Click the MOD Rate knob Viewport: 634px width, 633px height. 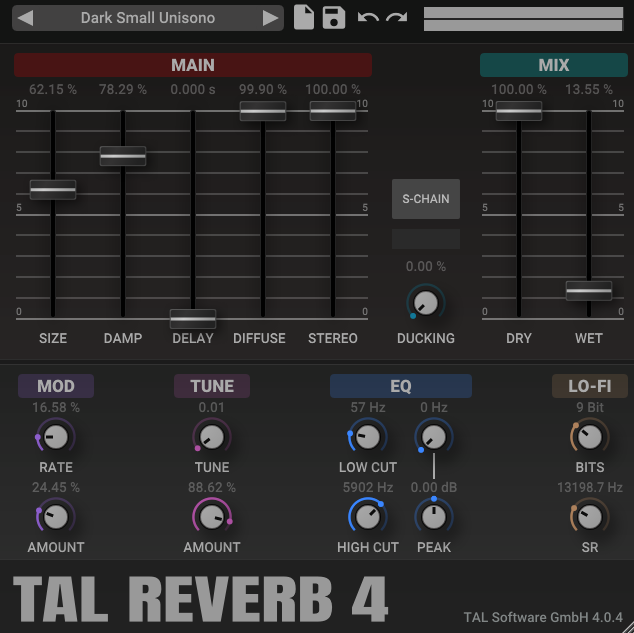56,436
